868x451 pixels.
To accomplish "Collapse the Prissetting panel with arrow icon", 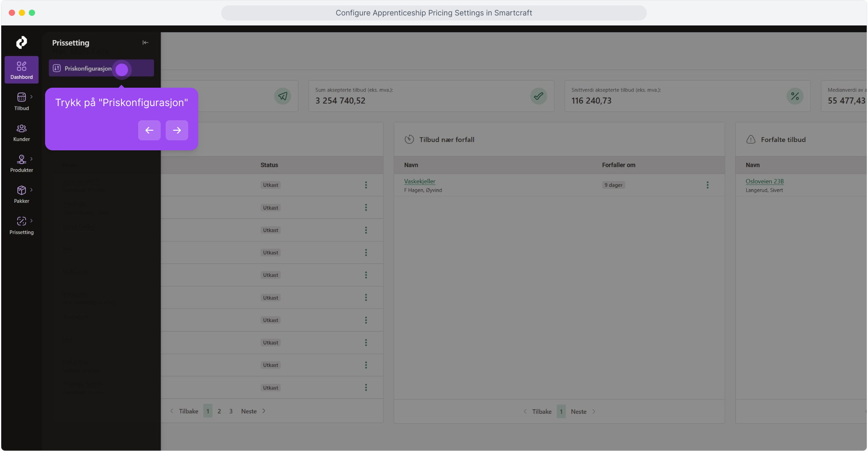I will point(145,43).
